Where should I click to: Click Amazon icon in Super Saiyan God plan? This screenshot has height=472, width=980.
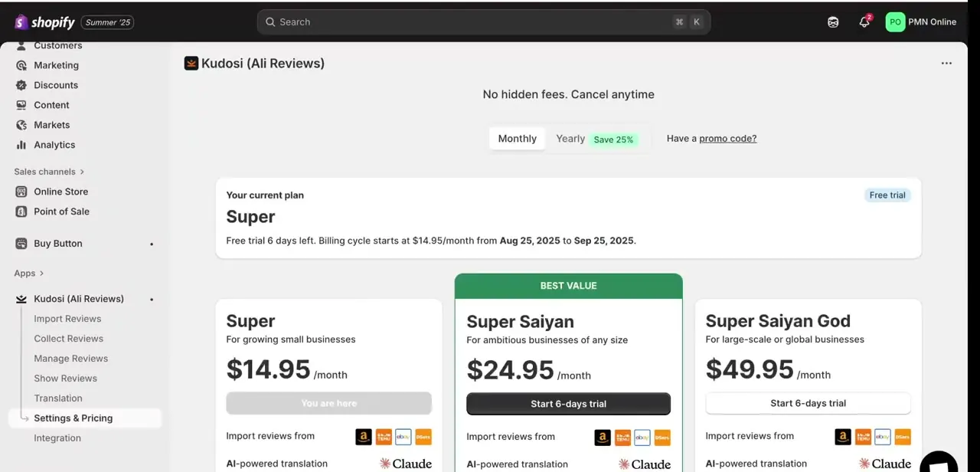tap(843, 437)
